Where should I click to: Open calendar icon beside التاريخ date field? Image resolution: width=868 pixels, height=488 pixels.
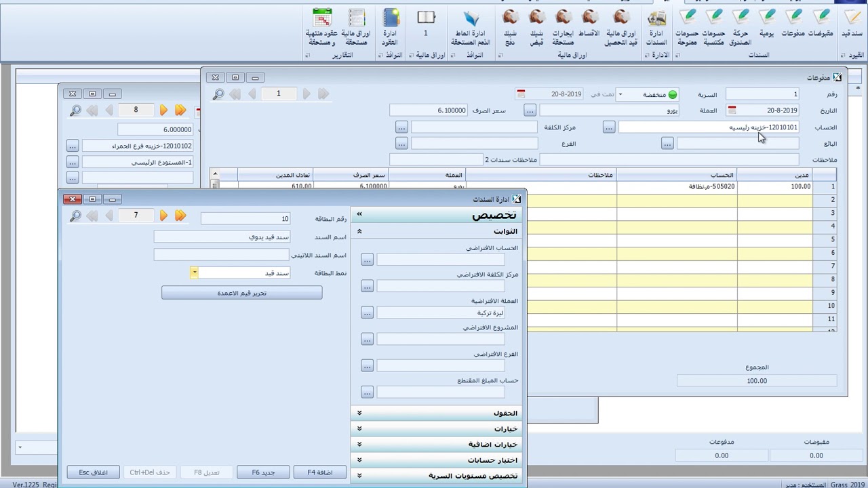[732, 110]
